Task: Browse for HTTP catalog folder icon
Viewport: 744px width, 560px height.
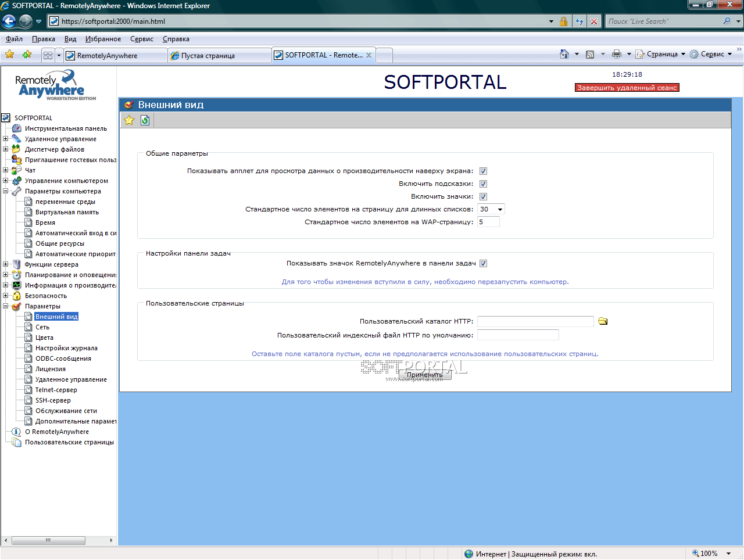Action: [x=603, y=321]
